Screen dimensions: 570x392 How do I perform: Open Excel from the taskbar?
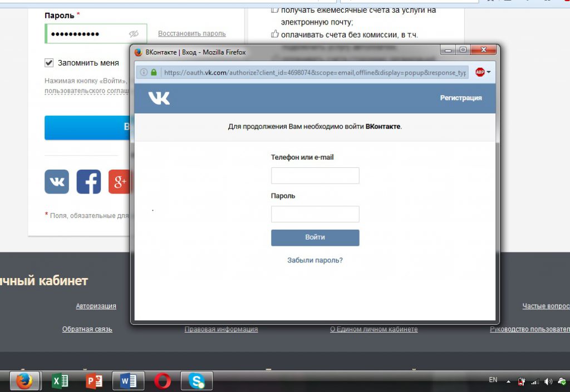(60, 381)
